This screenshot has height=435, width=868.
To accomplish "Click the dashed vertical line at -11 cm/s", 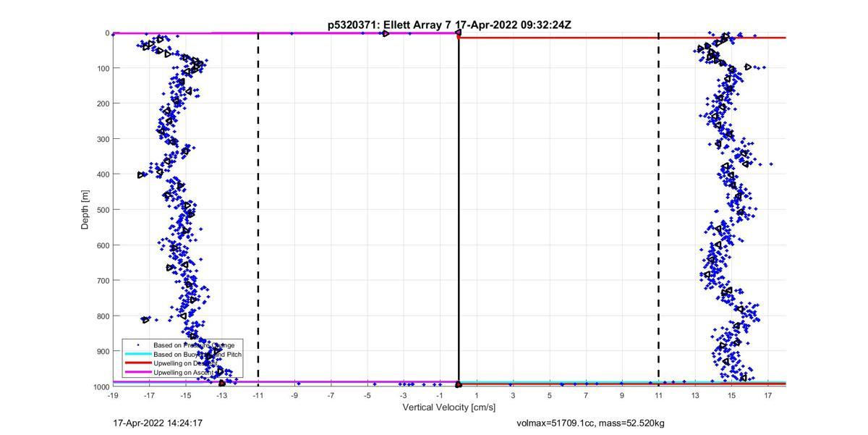I will click(x=258, y=210).
